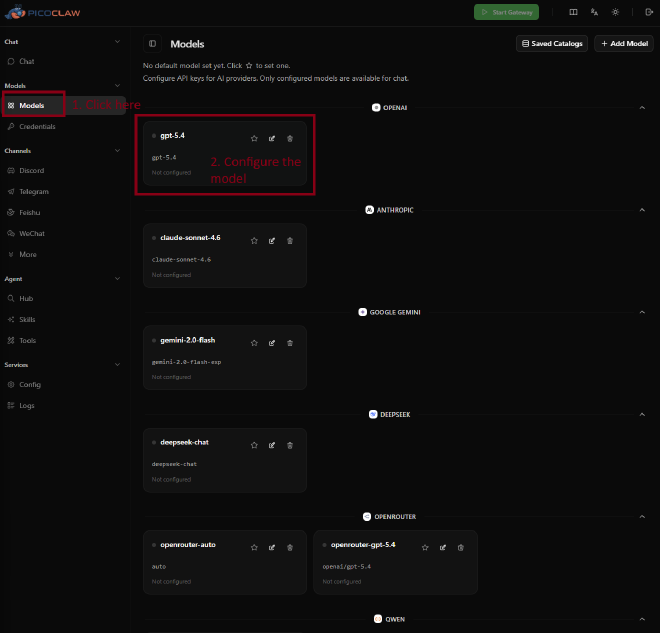Open Feishu channel settings
This screenshot has height=633, width=660.
[63, 213]
